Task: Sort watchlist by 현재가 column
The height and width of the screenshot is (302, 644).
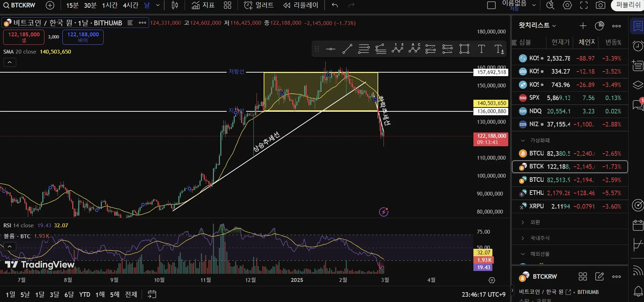Action: pyautogui.click(x=560, y=42)
